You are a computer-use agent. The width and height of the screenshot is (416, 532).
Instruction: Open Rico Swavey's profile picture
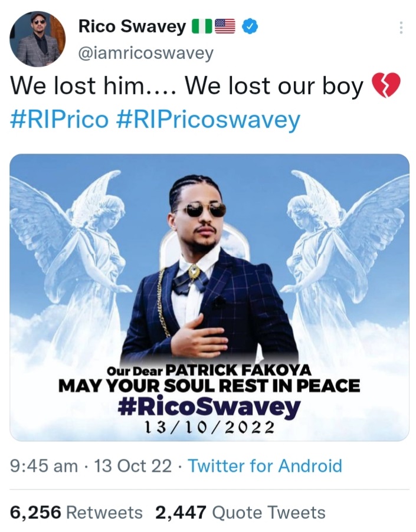pos(37,39)
